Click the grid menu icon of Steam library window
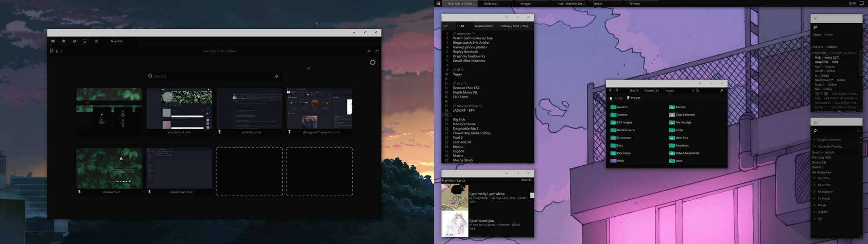This screenshot has width=868, height=244. 815,122
